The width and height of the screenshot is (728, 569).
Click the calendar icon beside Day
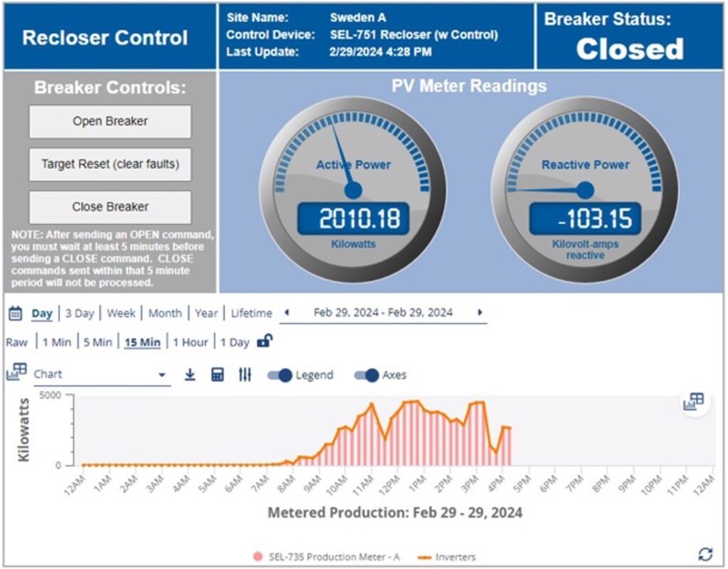(15, 313)
